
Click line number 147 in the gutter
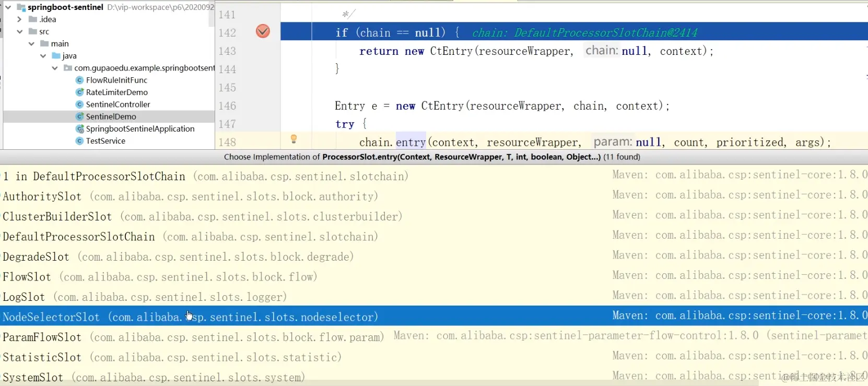click(227, 124)
